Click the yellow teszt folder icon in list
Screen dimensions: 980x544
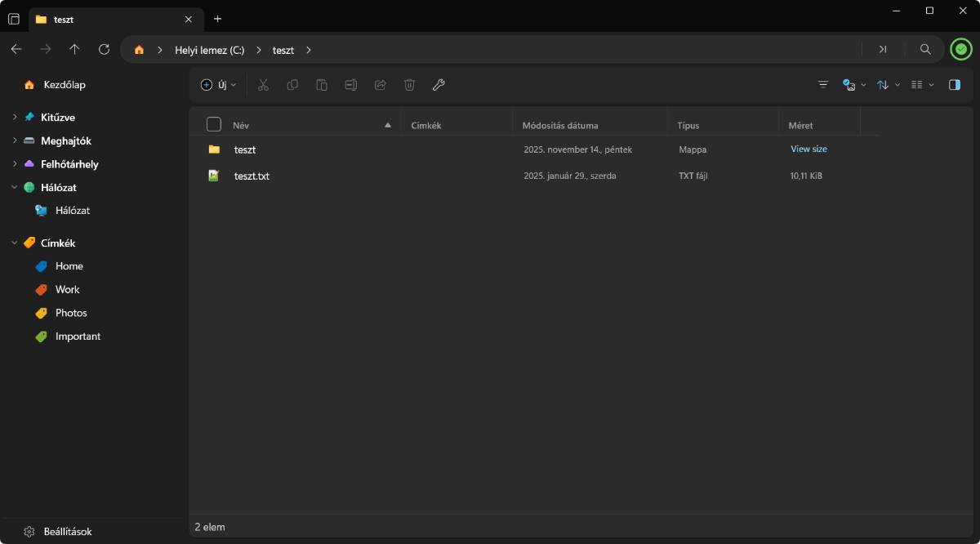coord(214,149)
